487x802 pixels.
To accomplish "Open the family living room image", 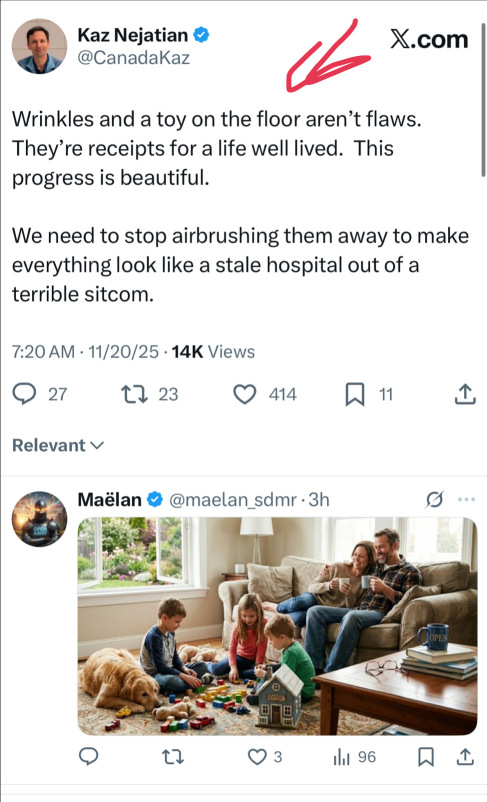I will click(x=277, y=626).
